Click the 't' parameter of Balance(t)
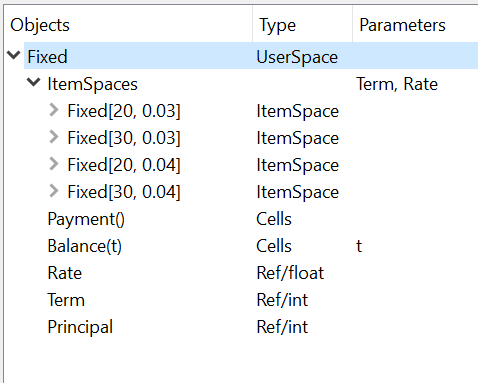 (359, 246)
